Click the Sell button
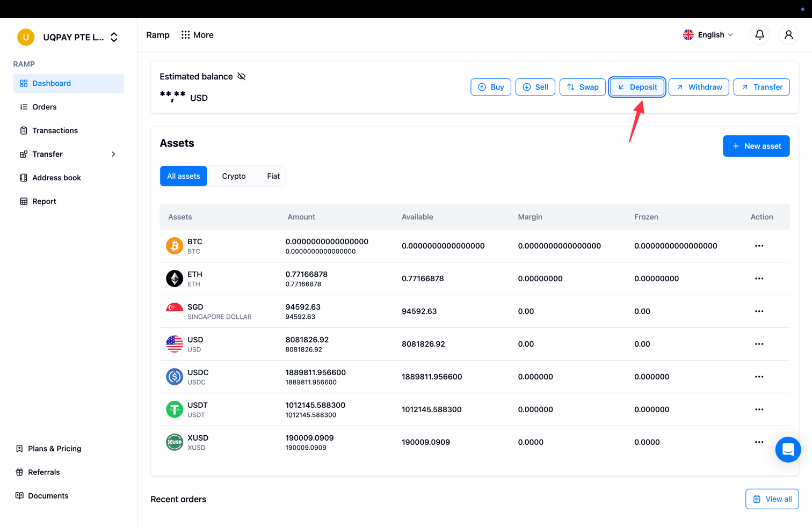812x527 pixels. pyautogui.click(x=535, y=87)
